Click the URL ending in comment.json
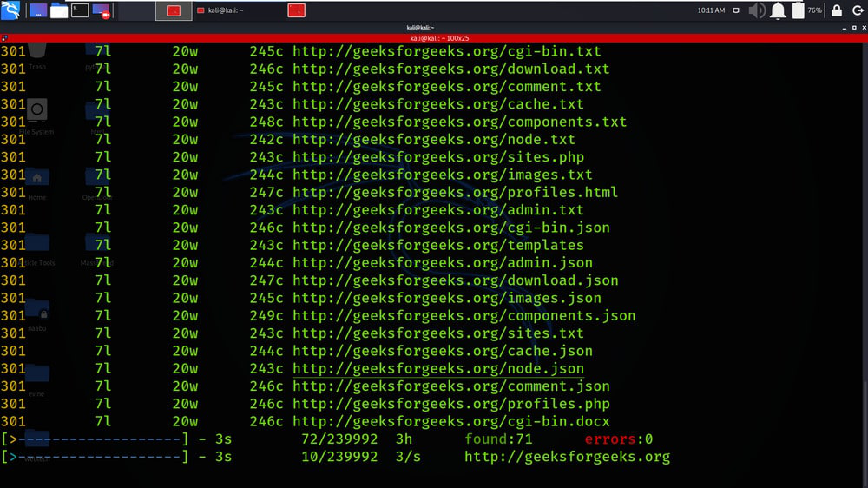Viewport: 868px width, 488px height. click(451, 386)
